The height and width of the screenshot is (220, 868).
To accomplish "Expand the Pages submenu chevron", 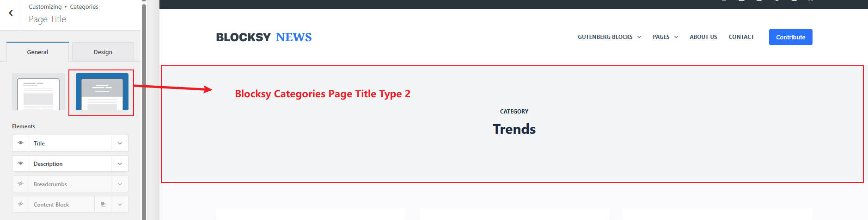I will point(676,37).
